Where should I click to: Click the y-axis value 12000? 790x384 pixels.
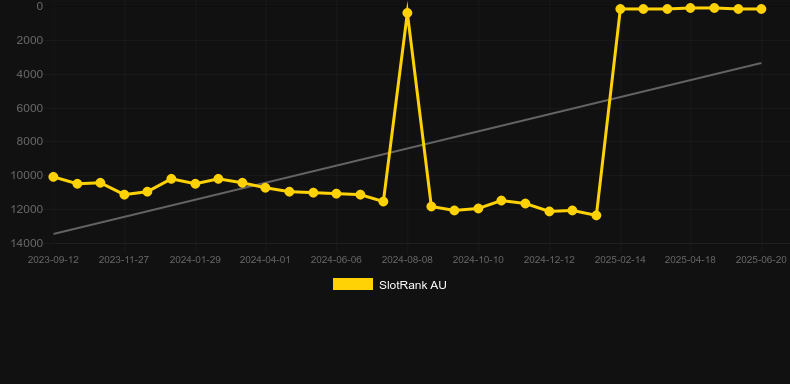pyautogui.click(x=27, y=209)
